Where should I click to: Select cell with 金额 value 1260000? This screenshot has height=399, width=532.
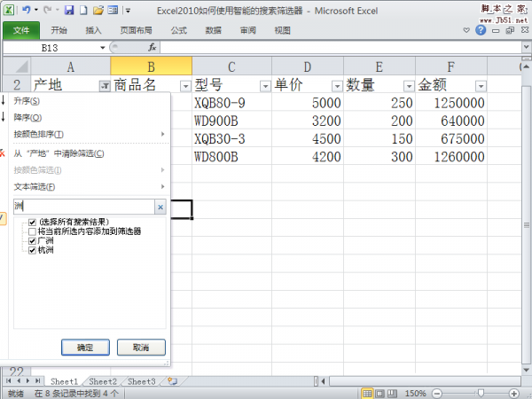[451, 157]
